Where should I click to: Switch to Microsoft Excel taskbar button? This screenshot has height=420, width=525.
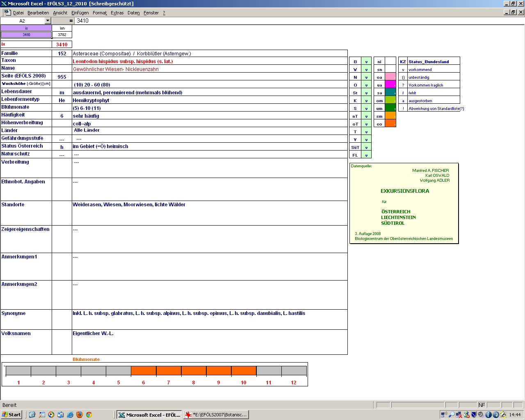pos(149,415)
